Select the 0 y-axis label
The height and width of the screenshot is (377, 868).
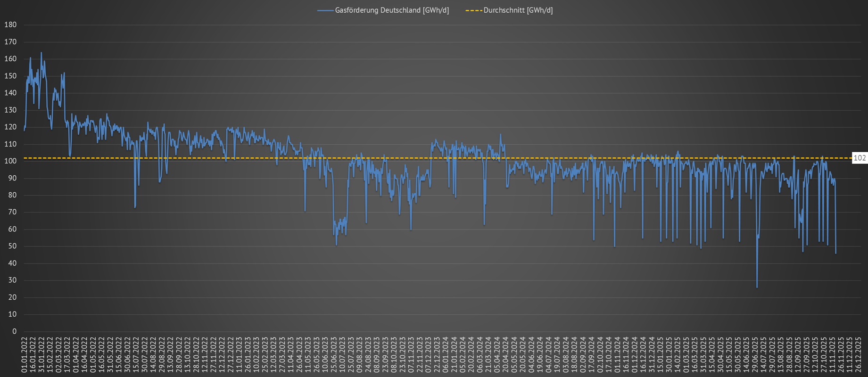pyautogui.click(x=14, y=331)
